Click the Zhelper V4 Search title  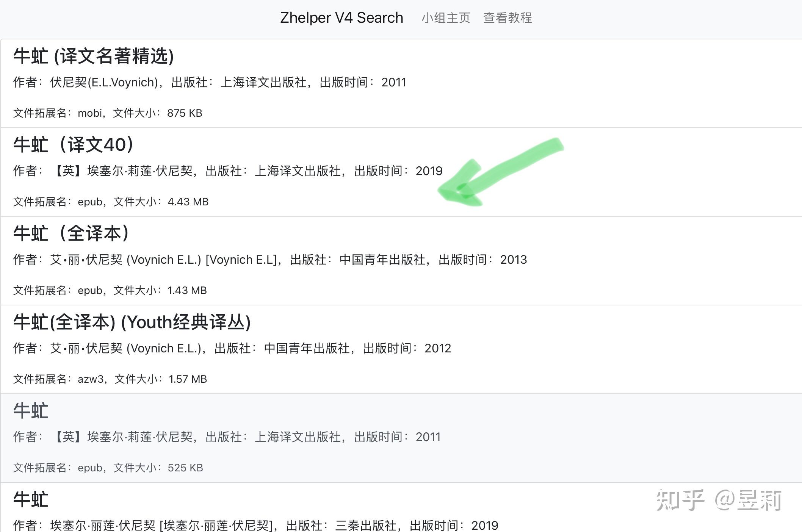pyautogui.click(x=341, y=17)
